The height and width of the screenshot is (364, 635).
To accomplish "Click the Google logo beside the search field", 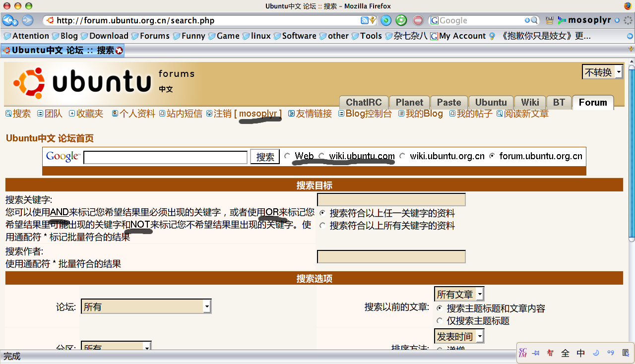I will (x=63, y=157).
